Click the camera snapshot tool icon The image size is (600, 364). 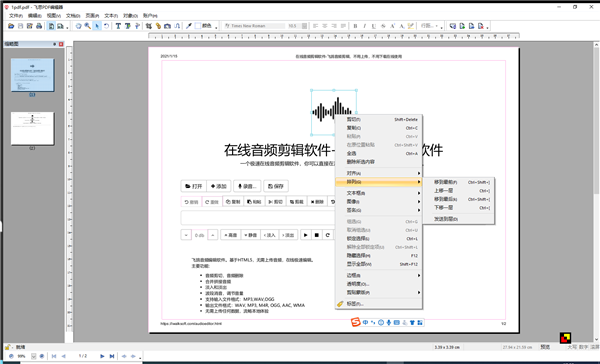coord(167,26)
